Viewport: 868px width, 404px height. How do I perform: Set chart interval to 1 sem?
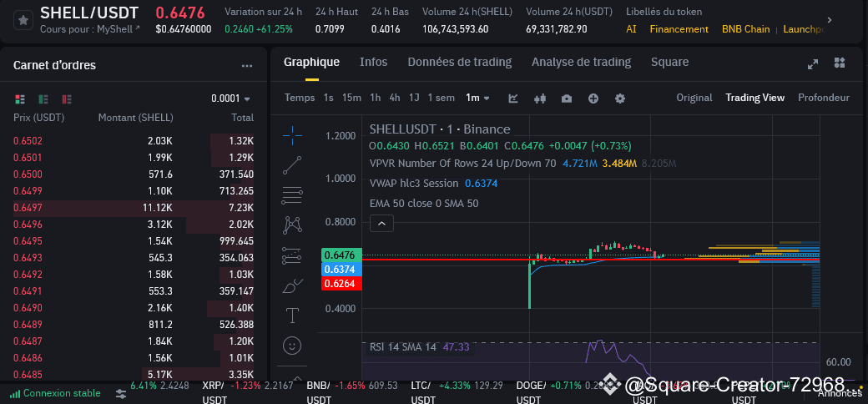(x=442, y=98)
